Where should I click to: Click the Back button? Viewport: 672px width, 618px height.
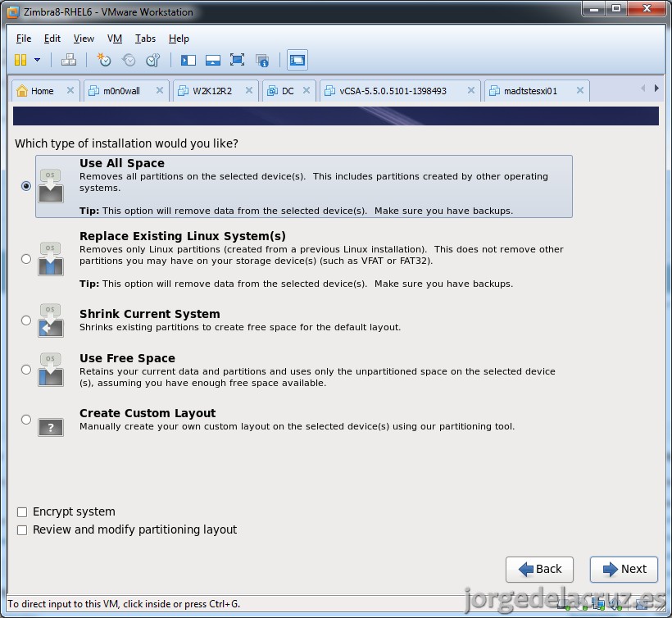539,569
